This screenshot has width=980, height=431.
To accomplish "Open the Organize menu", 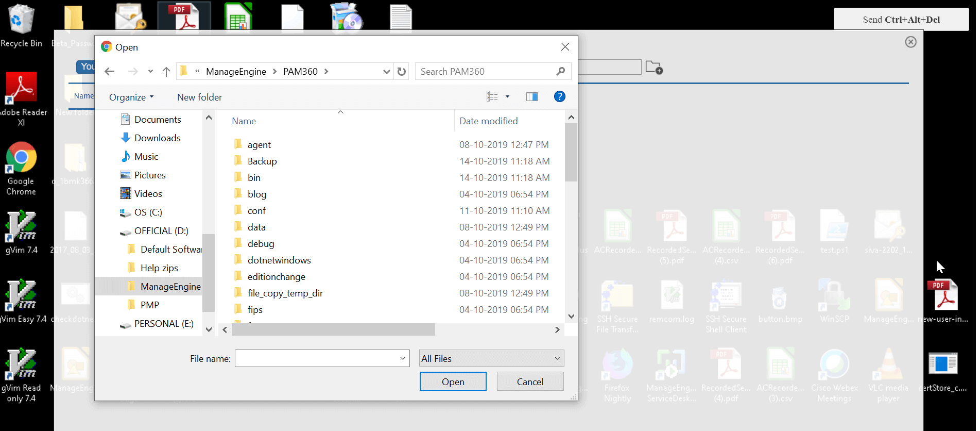I will click(131, 97).
